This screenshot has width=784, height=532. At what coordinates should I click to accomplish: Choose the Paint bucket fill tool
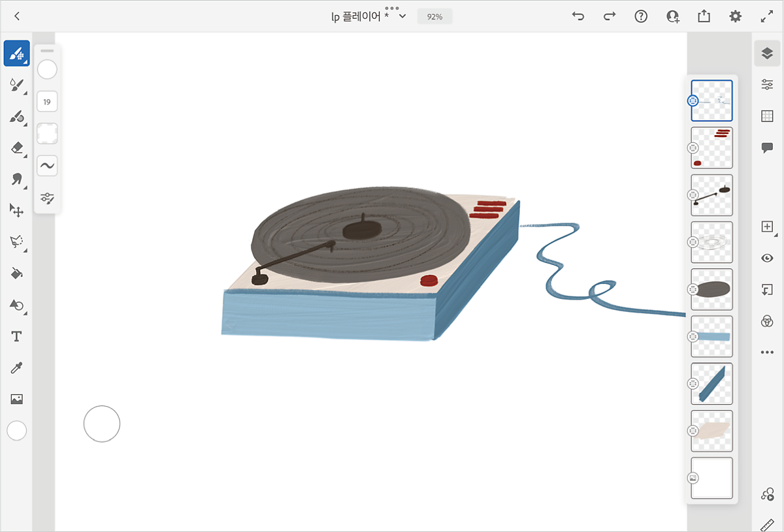tap(16, 274)
